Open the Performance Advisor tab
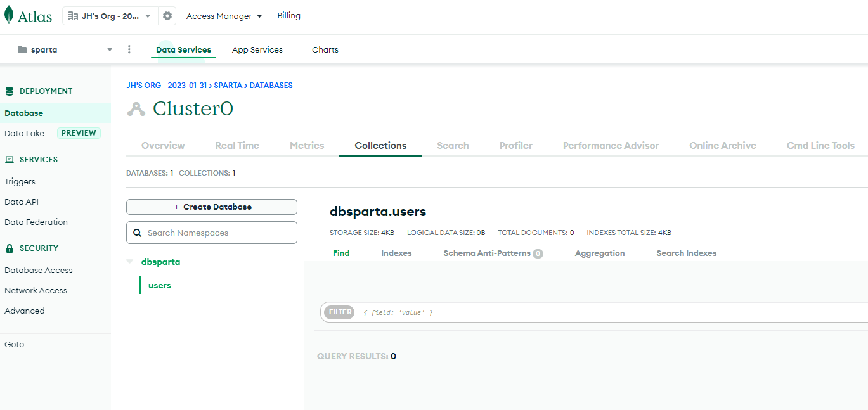This screenshot has width=868, height=410. pyautogui.click(x=611, y=145)
